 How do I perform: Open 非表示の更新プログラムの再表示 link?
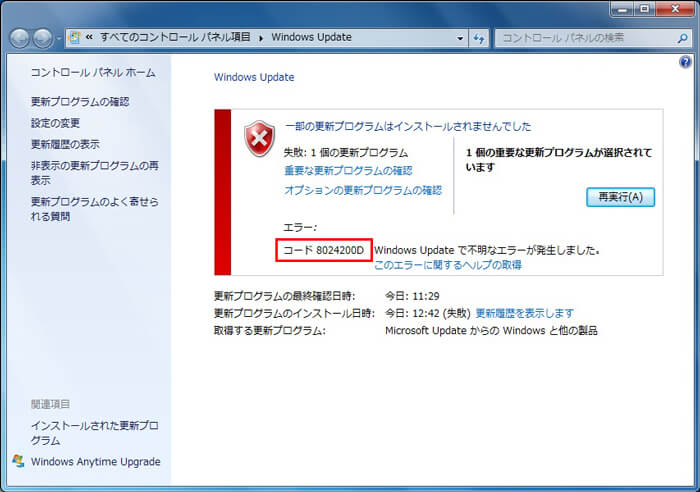[x=95, y=173]
